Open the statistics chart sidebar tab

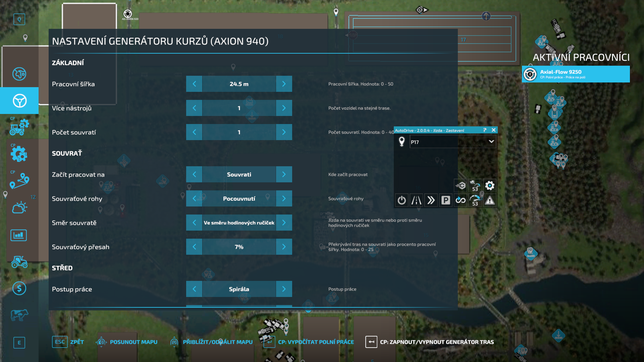tap(19, 235)
